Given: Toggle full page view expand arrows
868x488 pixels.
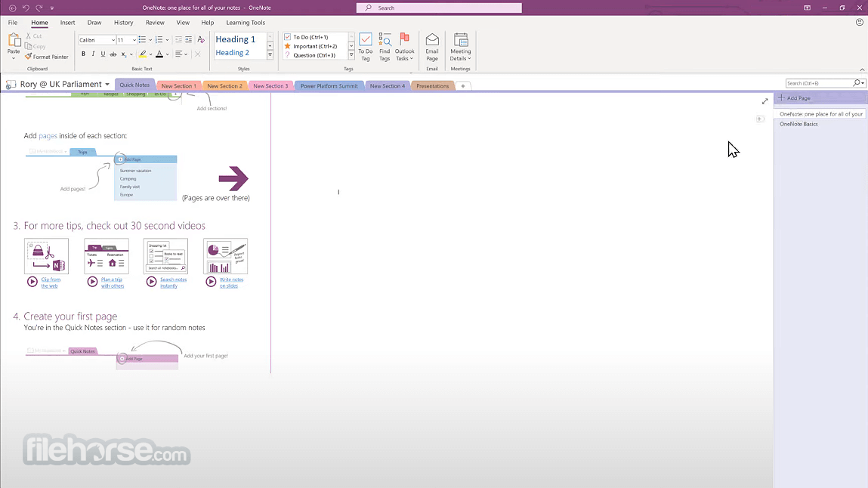Looking at the screenshot, I should tap(765, 101).
